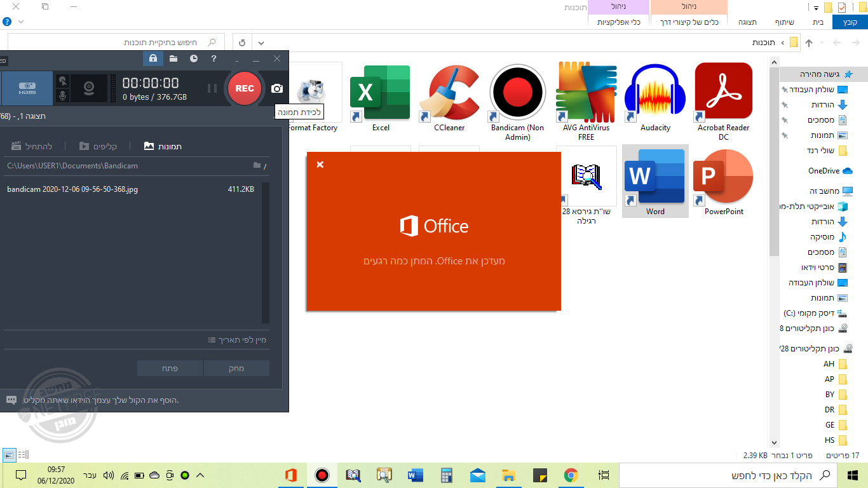Open the volume control in the system tray
Viewport: 868px width, 488px height.
tap(109, 475)
